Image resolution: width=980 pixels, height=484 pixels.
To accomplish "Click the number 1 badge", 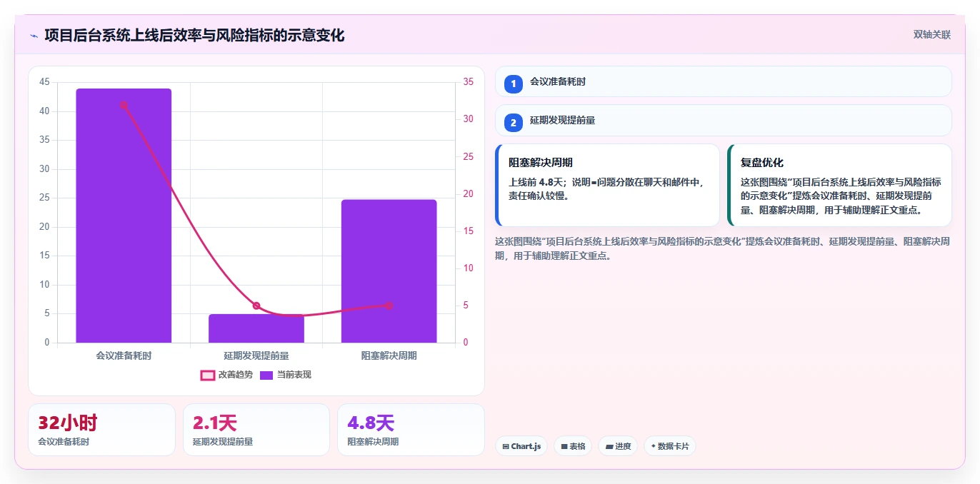I will [x=513, y=84].
